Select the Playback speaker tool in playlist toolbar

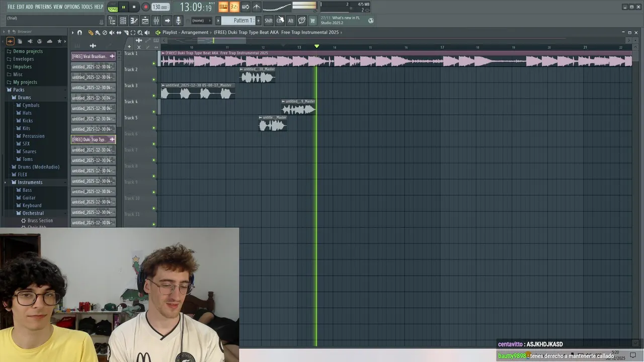click(x=147, y=33)
